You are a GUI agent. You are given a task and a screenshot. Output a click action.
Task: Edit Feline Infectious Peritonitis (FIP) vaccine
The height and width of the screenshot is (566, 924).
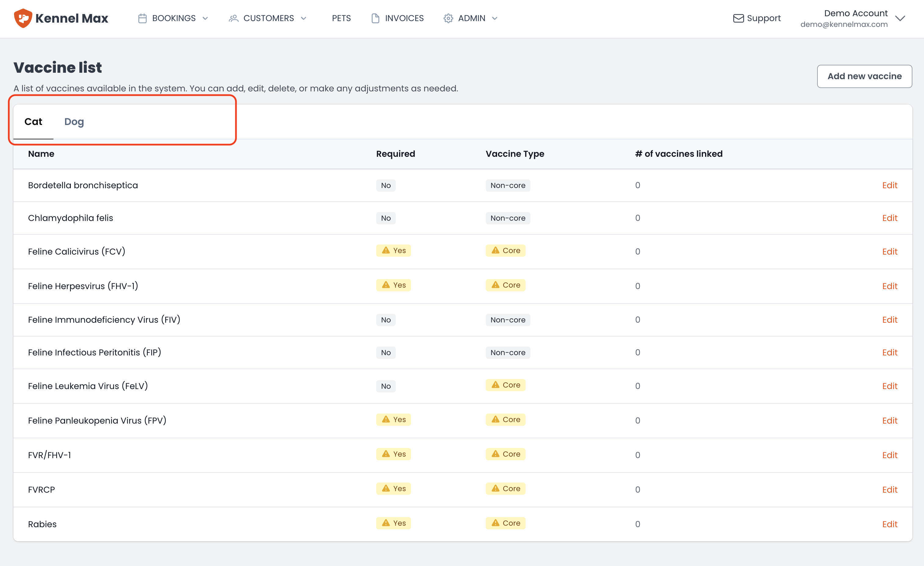tap(889, 352)
